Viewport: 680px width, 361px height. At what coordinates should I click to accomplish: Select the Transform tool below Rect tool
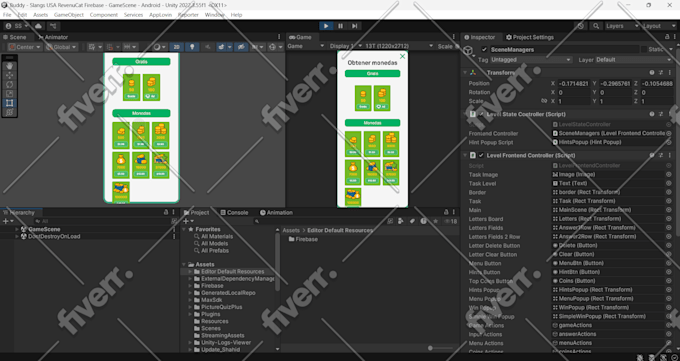tap(10, 112)
